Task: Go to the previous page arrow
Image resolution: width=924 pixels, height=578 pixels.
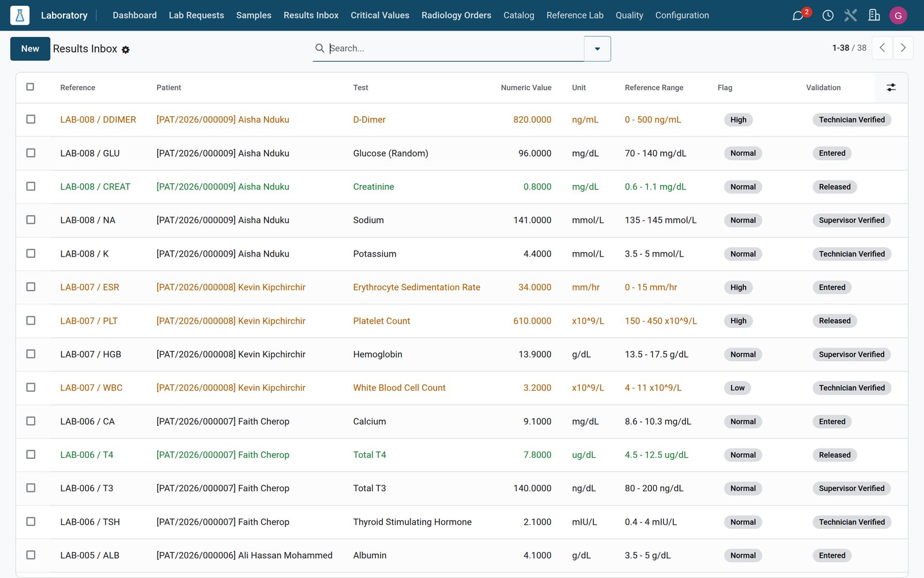Action: 882,48
